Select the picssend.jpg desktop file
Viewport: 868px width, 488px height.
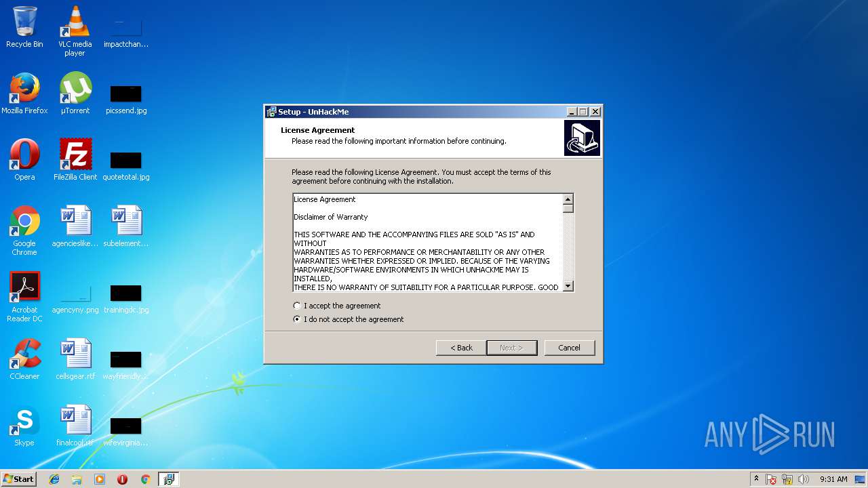click(126, 99)
